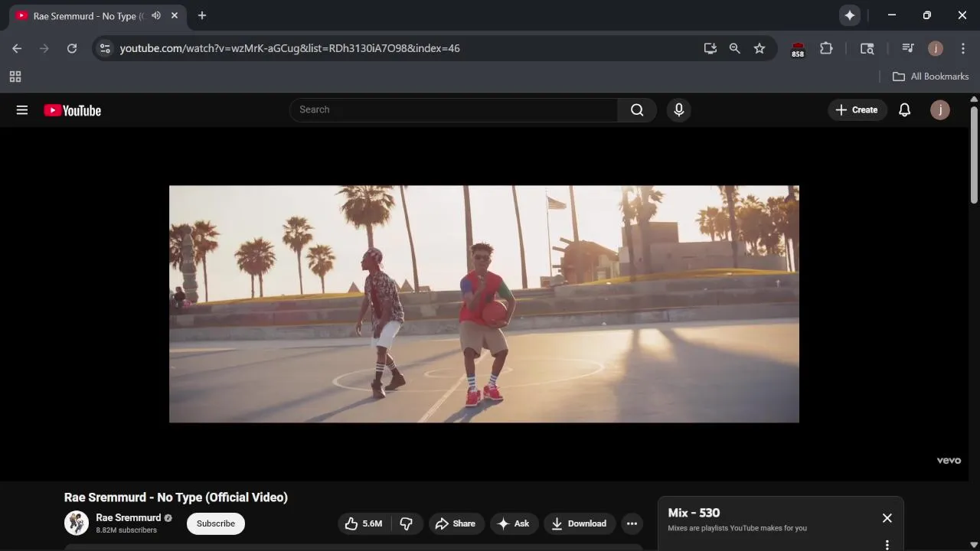The height and width of the screenshot is (551, 980).
Task: Open the red extension with 858 badge
Action: [798, 49]
